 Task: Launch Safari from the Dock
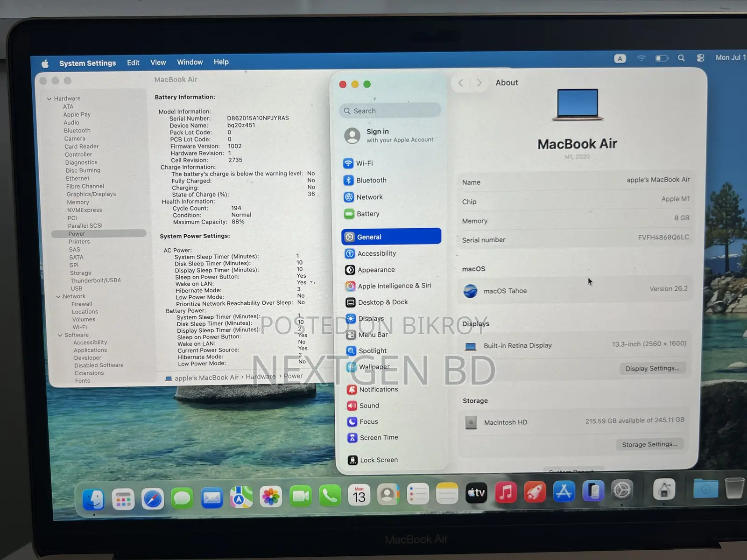point(153,499)
